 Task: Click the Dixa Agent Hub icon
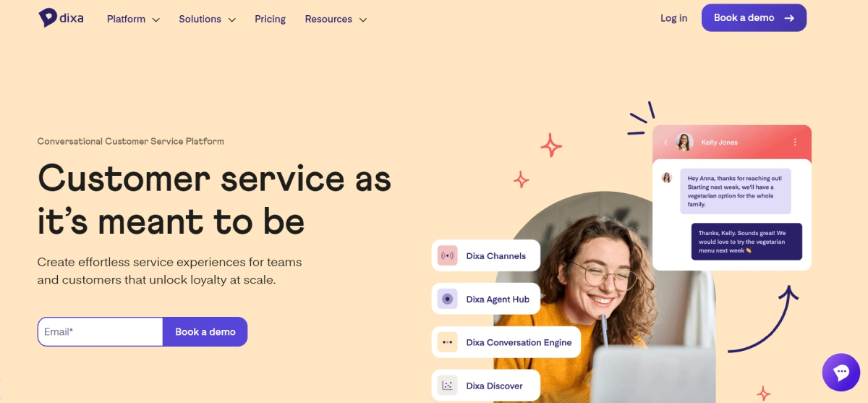[448, 299]
